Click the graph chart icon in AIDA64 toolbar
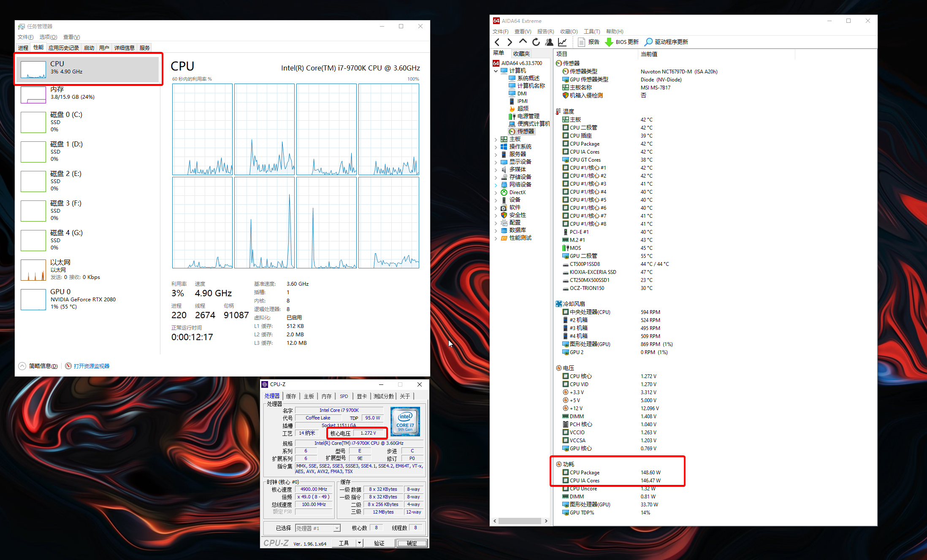This screenshot has height=560, width=927. tap(562, 42)
